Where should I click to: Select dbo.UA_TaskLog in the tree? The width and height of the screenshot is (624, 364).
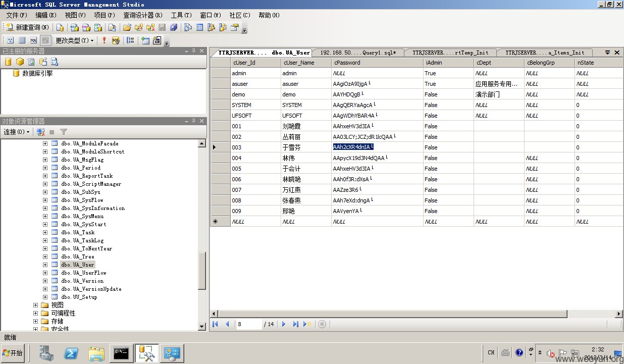pyautogui.click(x=82, y=240)
